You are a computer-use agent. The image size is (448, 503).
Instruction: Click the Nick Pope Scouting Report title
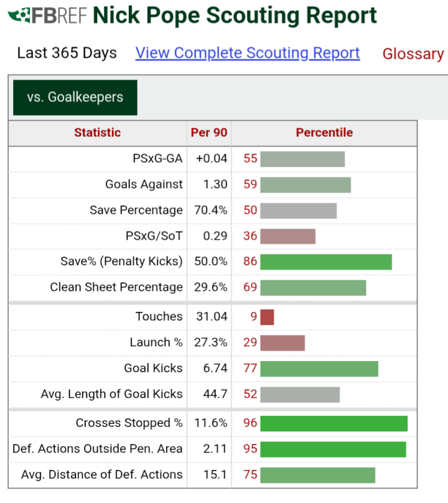coord(235,15)
